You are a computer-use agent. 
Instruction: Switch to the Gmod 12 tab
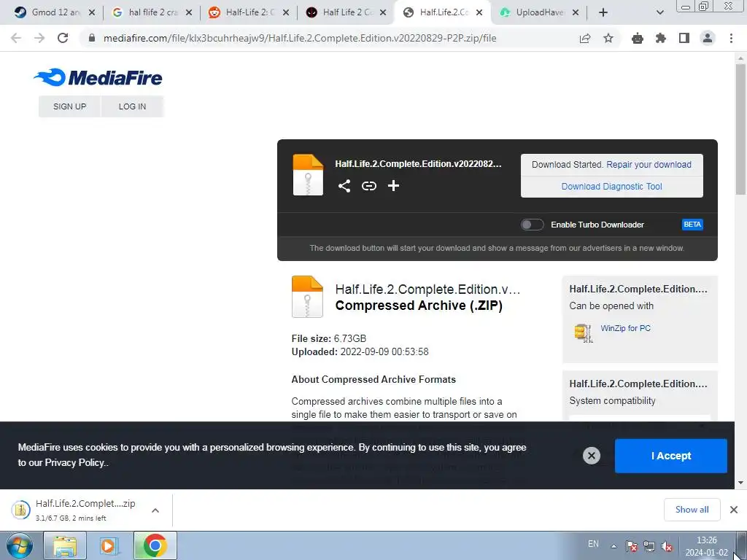click(x=55, y=12)
